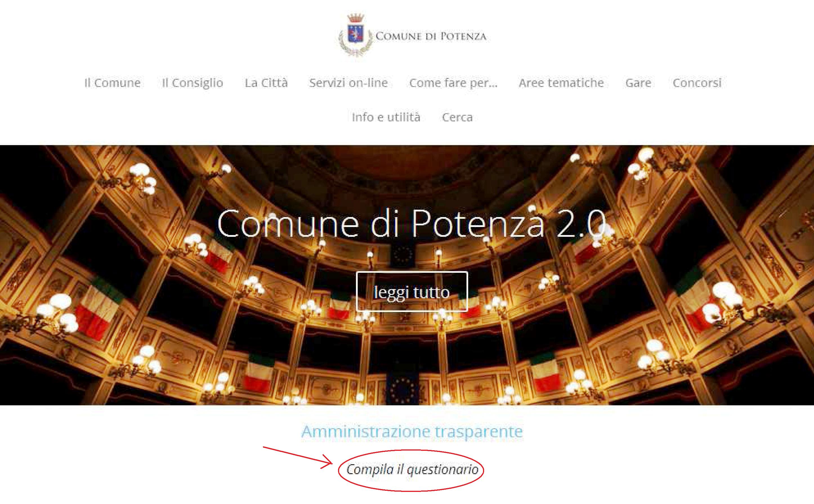Viewport: 814px width, 504px height.
Task: Click the Comune di Potenza logo text
Action: 431,36
